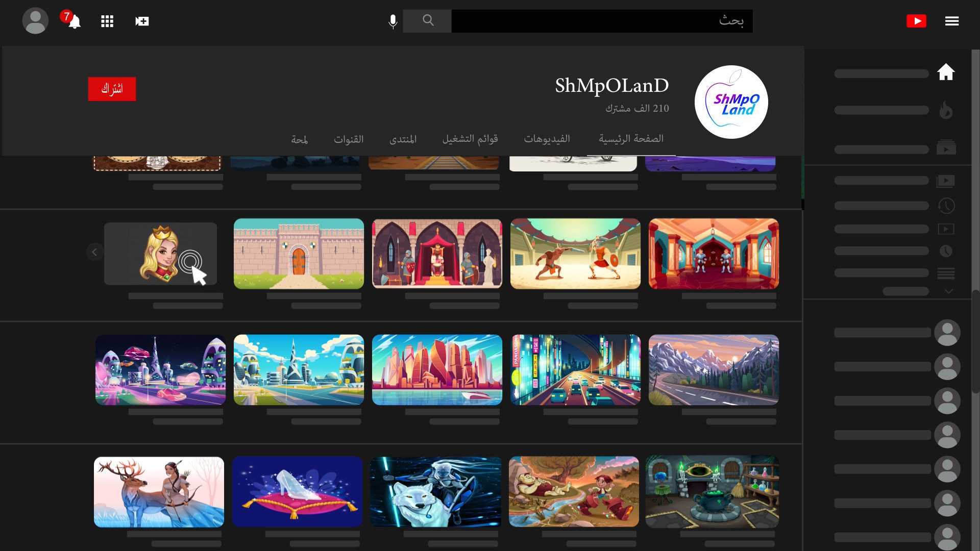Click the microphone voice search icon
Screen dimensions: 980x551
(393, 21)
